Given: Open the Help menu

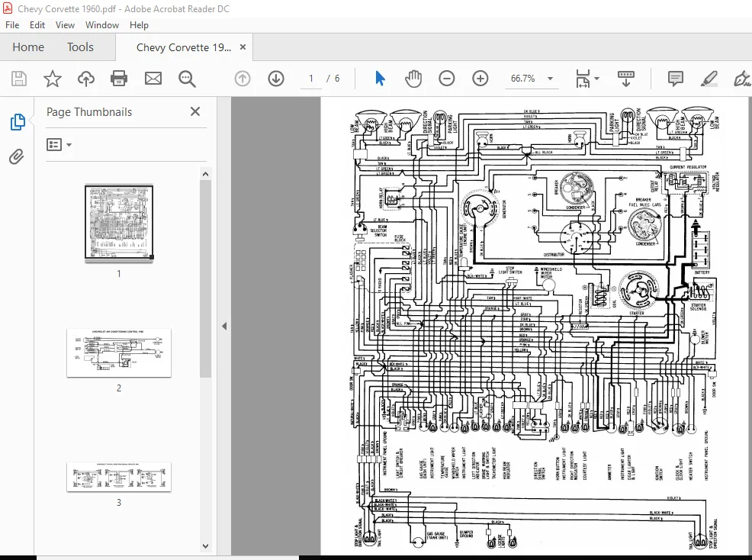Looking at the screenshot, I should [139, 25].
